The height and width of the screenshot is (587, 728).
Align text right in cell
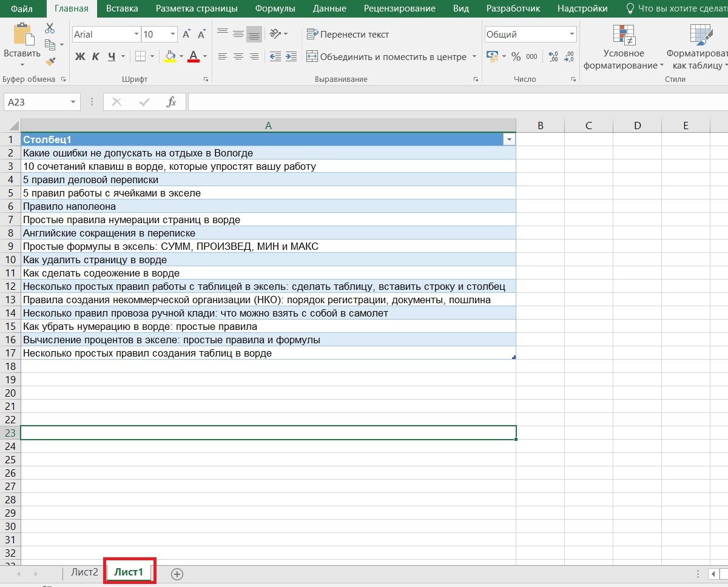click(x=254, y=56)
